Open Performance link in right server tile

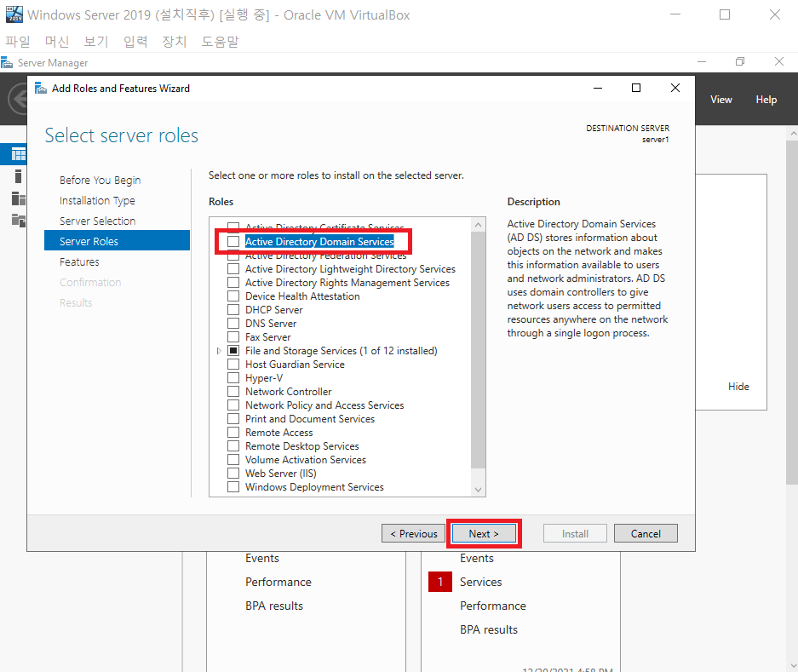(x=493, y=606)
